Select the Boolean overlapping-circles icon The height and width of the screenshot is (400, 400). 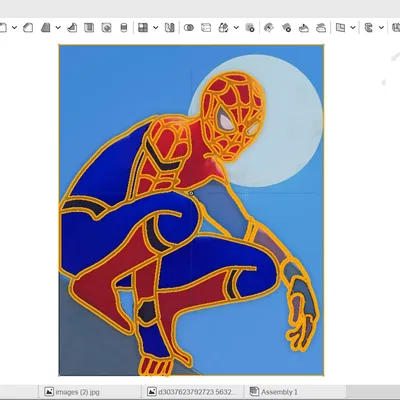pos(189,28)
